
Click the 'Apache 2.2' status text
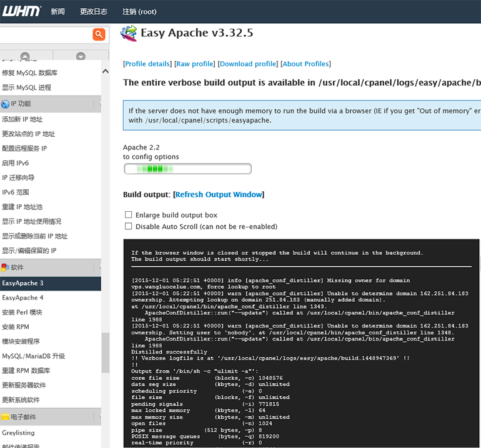(141, 147)
